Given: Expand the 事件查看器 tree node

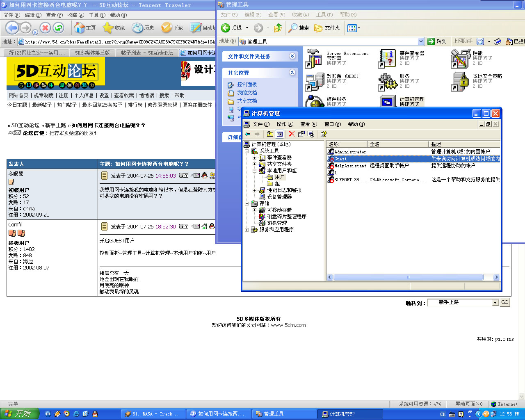Looking at the screenshot, I should pyautogui.click(x=255, y=157).
